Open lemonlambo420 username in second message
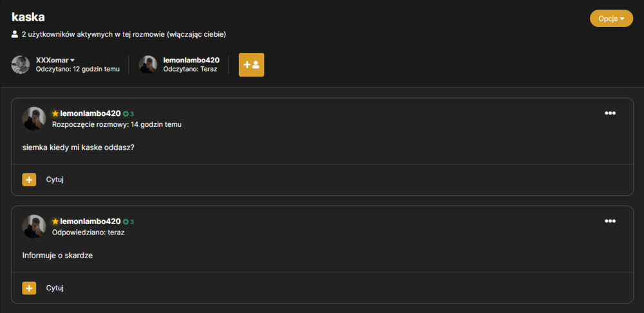This screenshot has height=313, width=644. 90,222
